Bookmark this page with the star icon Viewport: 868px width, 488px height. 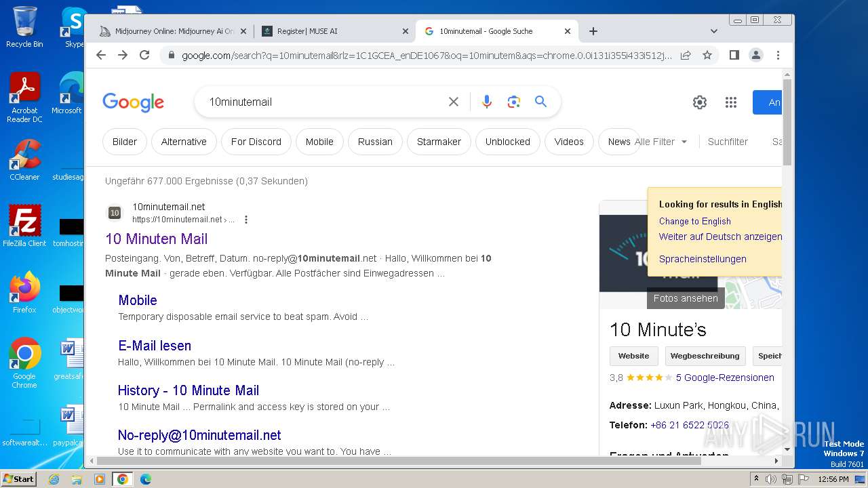(707, 55)
